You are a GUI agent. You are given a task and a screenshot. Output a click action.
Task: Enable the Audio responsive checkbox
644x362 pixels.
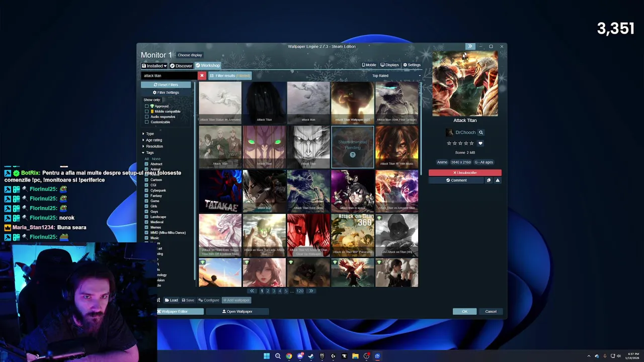[x=147, y=117]
